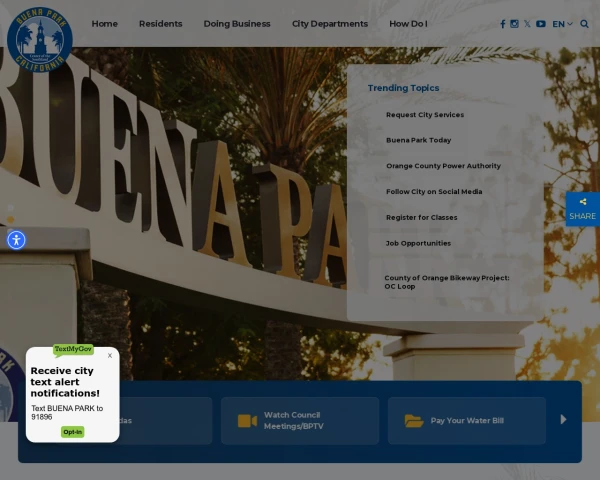Select the orange slideshow indicator dot

[11, 220]
